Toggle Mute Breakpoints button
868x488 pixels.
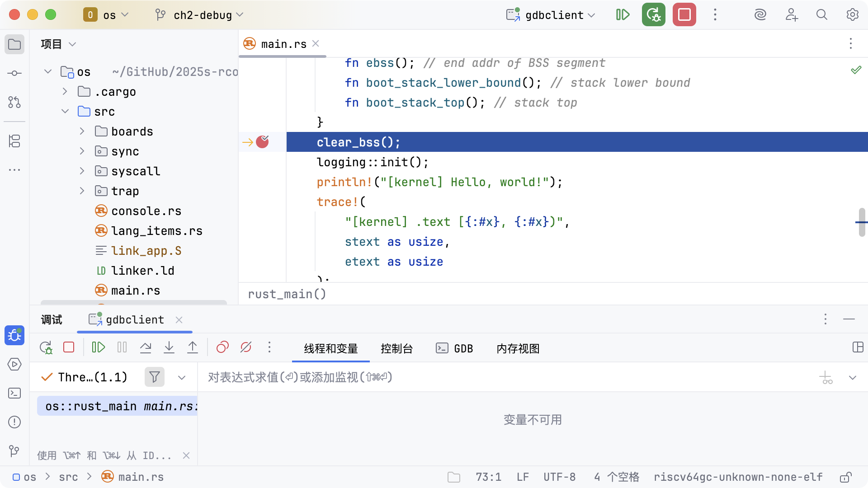coord(246,347)
